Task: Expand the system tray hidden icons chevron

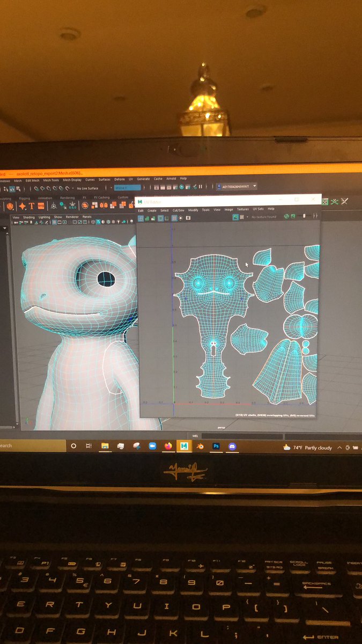Action: [340, 448]
